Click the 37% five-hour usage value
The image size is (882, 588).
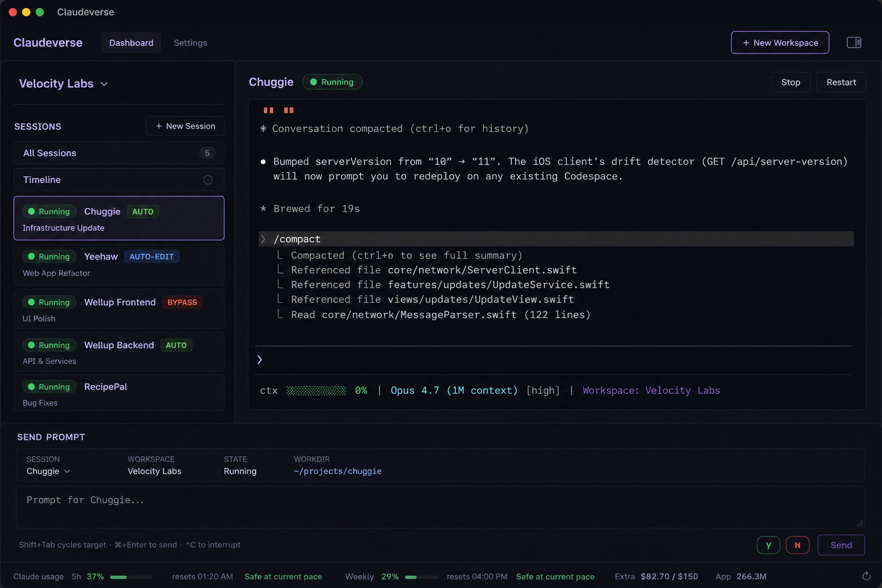click(x=95, y=577)
